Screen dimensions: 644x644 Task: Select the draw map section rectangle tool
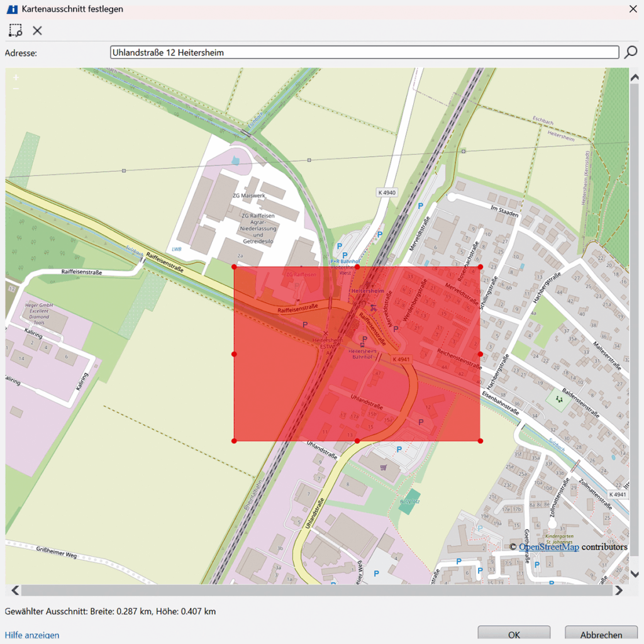click(16, 30)
